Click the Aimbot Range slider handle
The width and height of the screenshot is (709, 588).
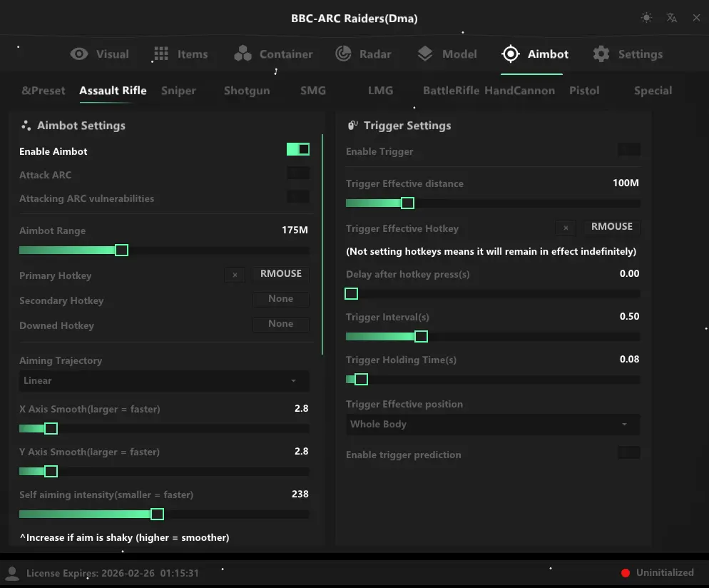click(121, 250)
